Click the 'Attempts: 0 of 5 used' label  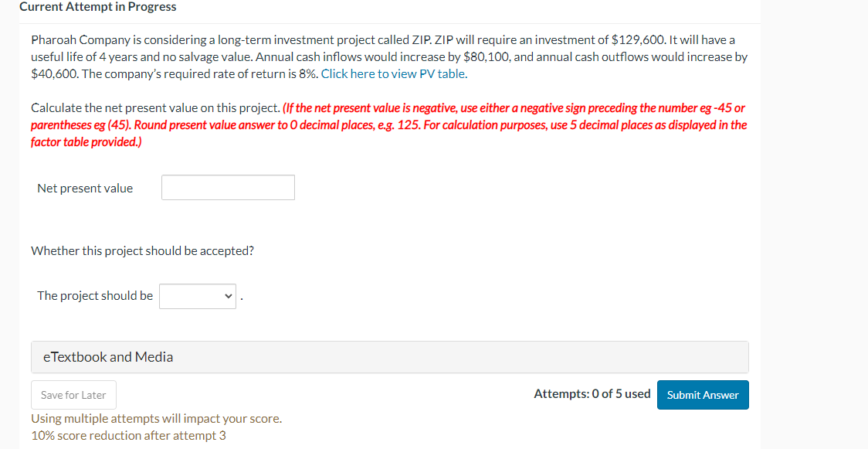coord(592,393)
